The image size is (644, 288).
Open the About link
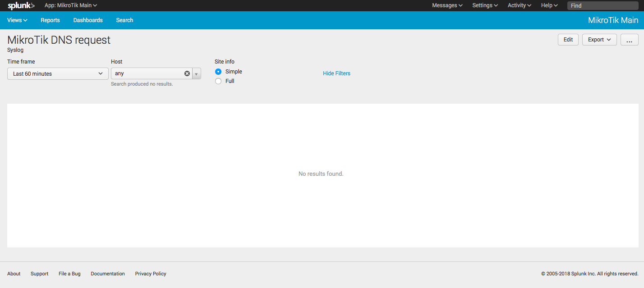(x=14, y=274)
